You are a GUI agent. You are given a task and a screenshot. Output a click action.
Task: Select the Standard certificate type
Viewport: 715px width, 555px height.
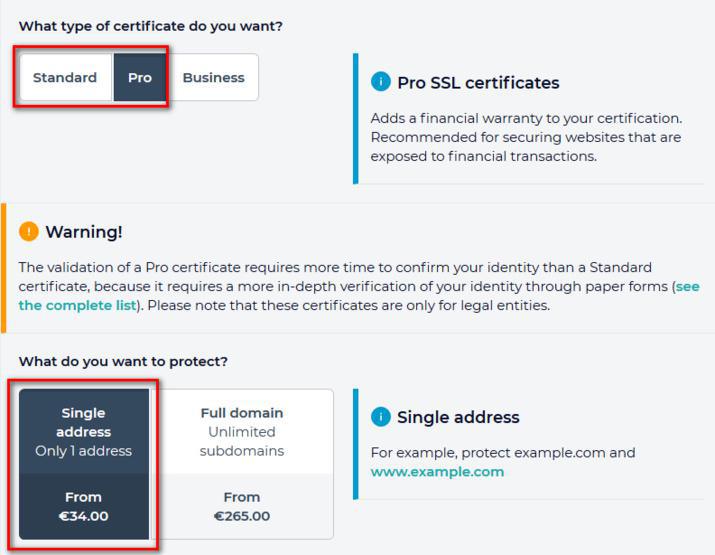[x=65, y=78]
